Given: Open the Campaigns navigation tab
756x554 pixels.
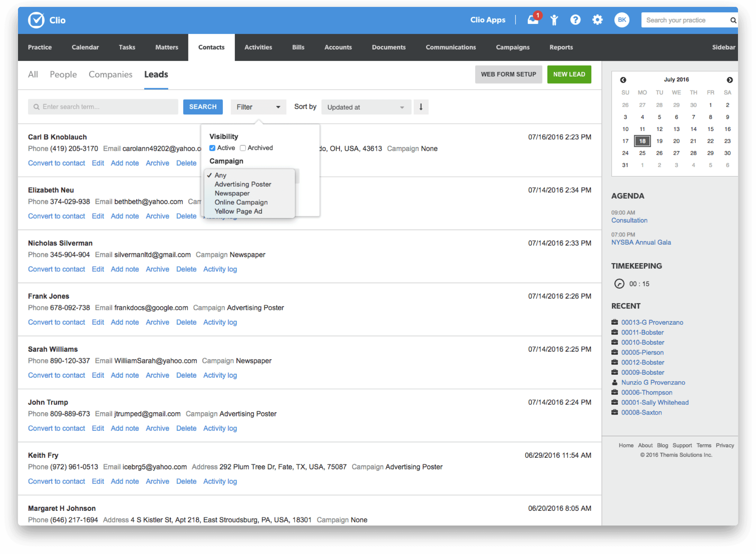Looking at the screenshot, I should (x=512, y=47).
